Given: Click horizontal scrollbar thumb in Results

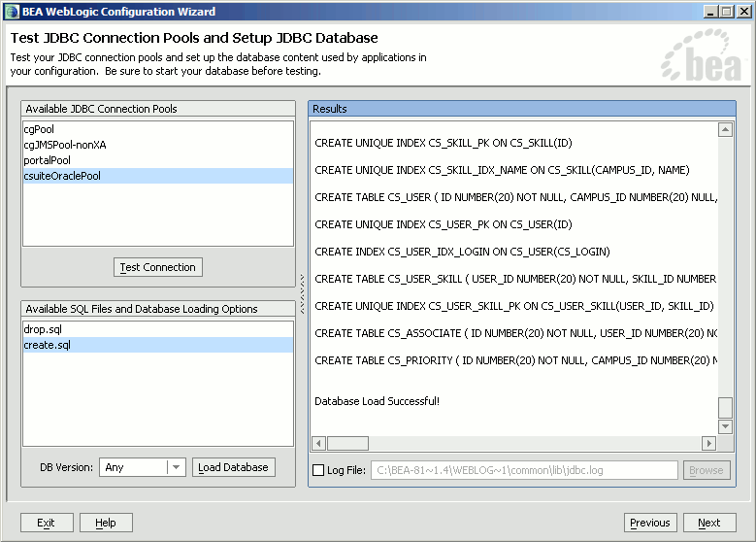Looking at the screenshot, I should coord(347,443).
